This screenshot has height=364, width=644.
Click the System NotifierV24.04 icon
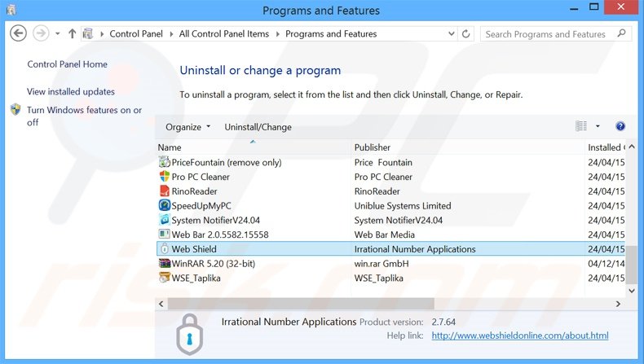click(x=165, y=220)
